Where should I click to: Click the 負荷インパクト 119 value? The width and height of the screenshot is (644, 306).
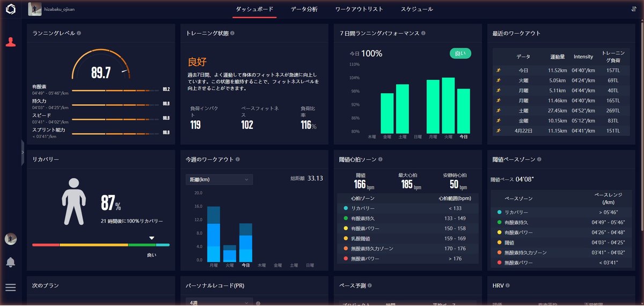195,125
